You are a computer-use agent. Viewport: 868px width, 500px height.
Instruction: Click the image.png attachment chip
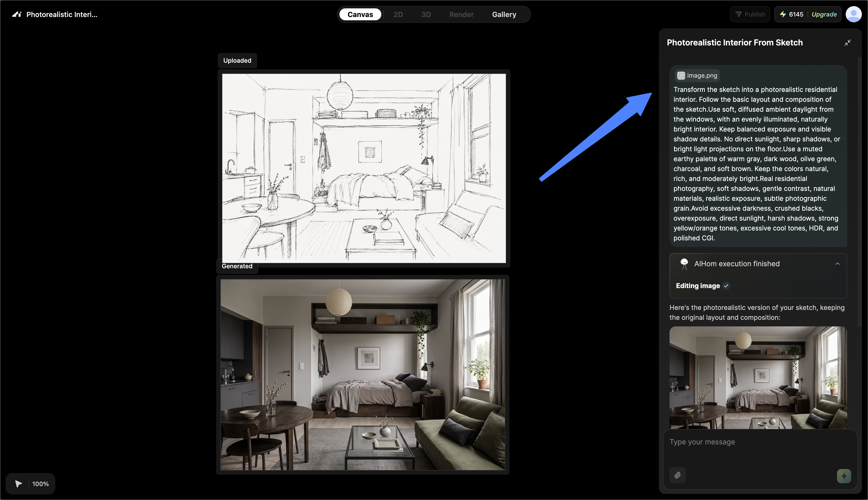pos(697,76)
